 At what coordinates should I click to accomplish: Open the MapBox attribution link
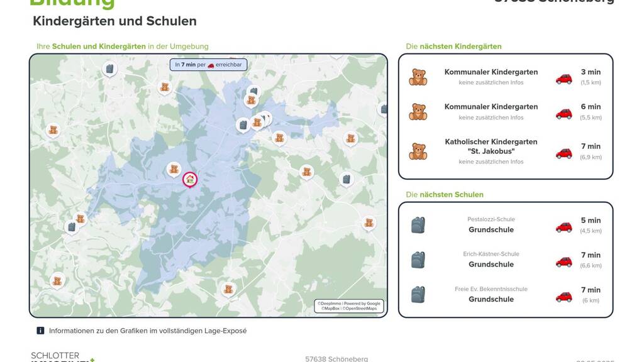(x=330, y=309)
